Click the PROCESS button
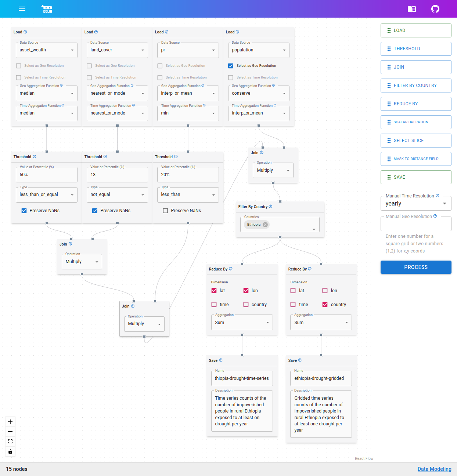 416,267
